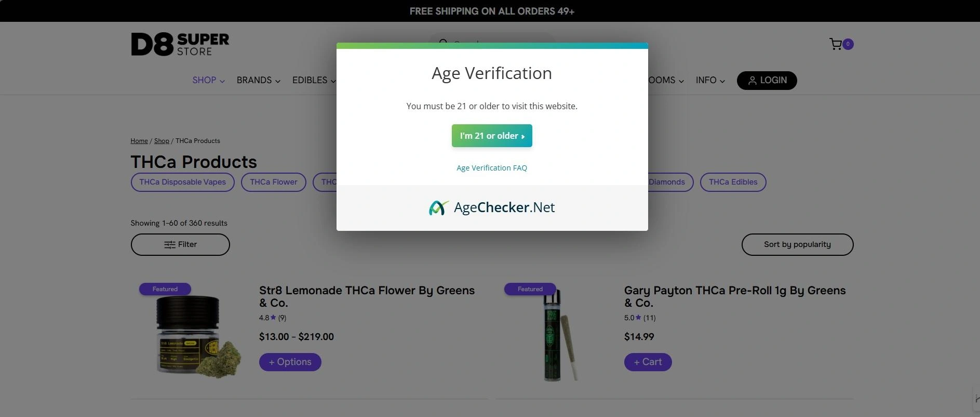Expand the SHOP menu

click(208, 81)
